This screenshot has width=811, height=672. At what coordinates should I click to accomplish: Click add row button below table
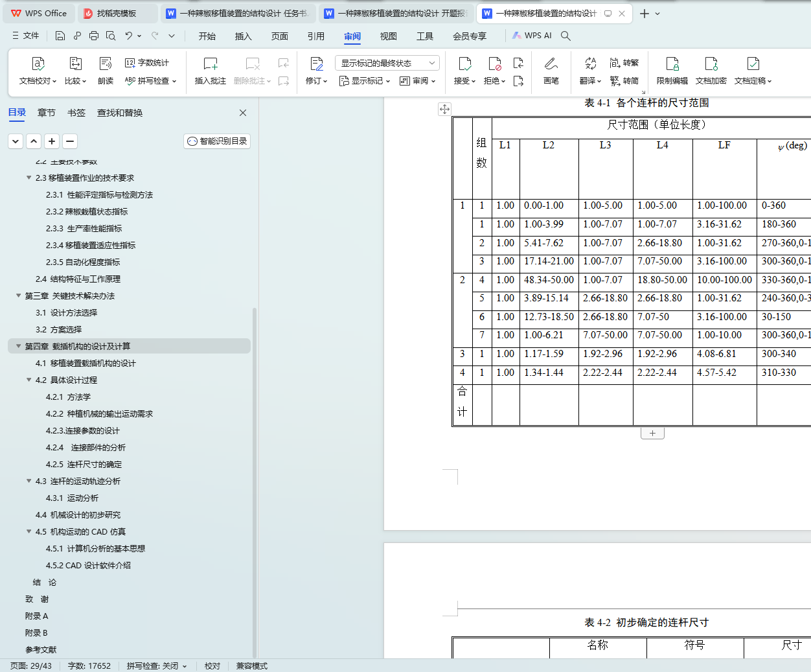click(x=652, y=433)
